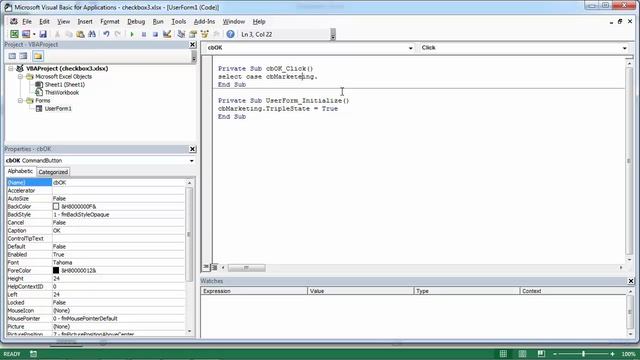Click the Reset stop icon

point(155,34)
